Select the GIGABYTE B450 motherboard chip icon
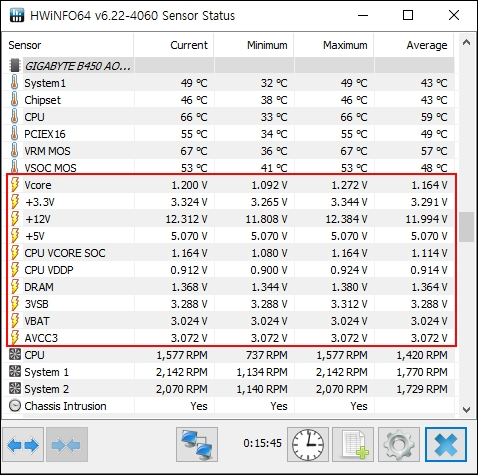Viewport: 478px width, 475px height. (x=15, y=66)
